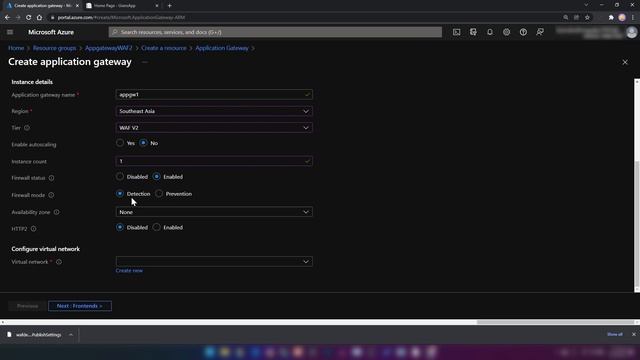Image resolution: width=640 pixels, height=360 pixels.
Task: Set Firewall status to Disabled
Action: coord(120,177)
